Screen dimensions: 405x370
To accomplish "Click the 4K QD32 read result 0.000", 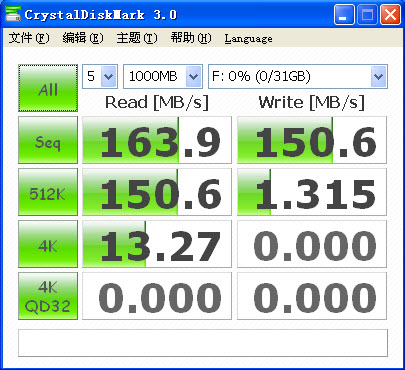I will 157,296.
